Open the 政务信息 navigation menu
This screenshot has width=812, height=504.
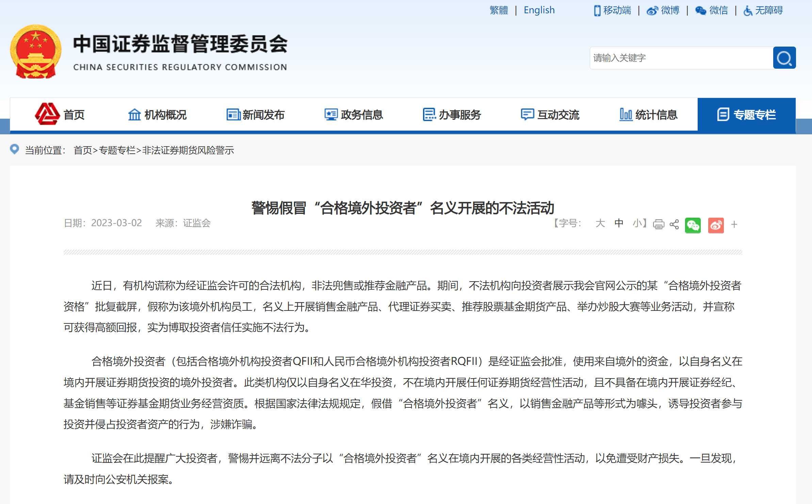coord(354,115)
